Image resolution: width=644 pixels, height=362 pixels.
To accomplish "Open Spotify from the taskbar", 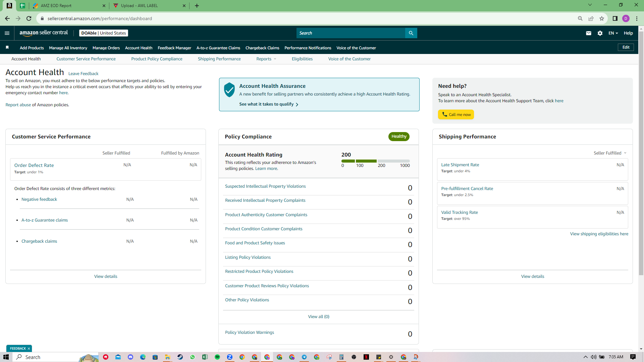I will (x=217, y=357).
